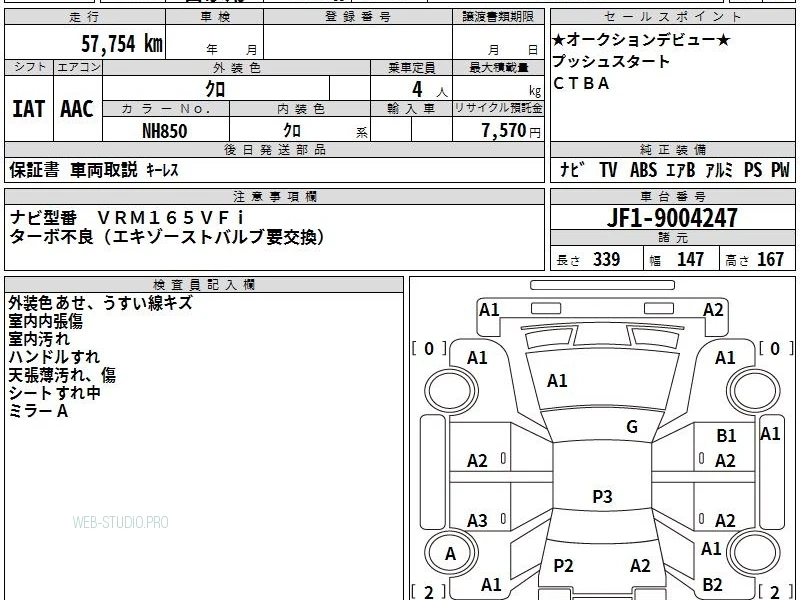Viewport: 800px width, 600px height.
Task: Click the width value 147
Action: coord(690,259)
